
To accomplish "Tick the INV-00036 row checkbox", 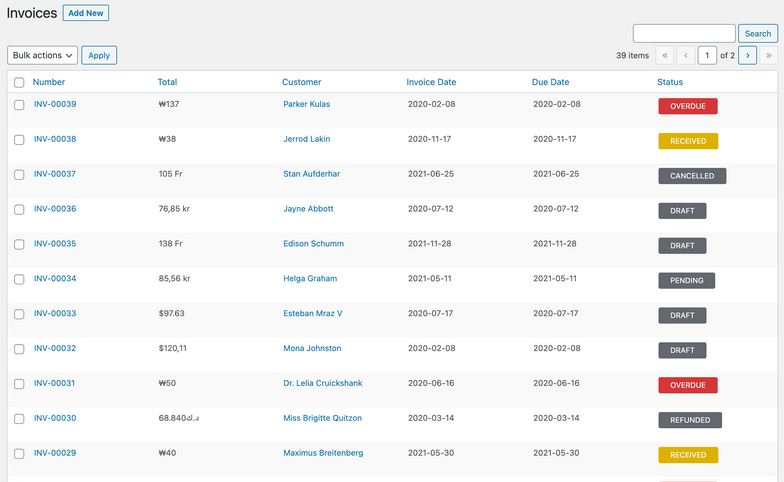I will click(19, 210).
